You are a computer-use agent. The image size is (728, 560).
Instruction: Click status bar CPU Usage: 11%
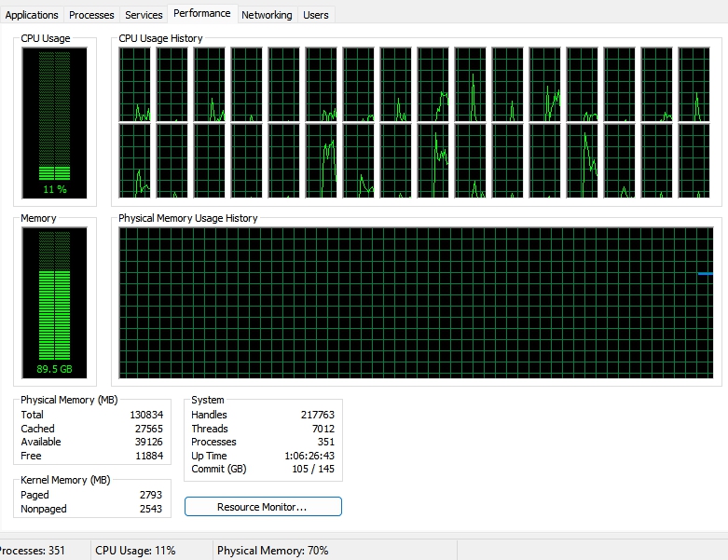point(135,551)
